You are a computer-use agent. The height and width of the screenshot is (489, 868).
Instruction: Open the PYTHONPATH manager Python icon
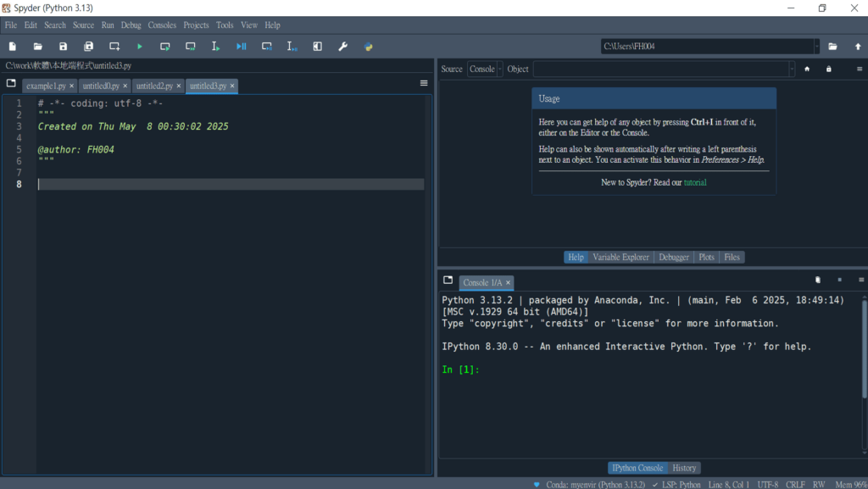pos(369,47)
